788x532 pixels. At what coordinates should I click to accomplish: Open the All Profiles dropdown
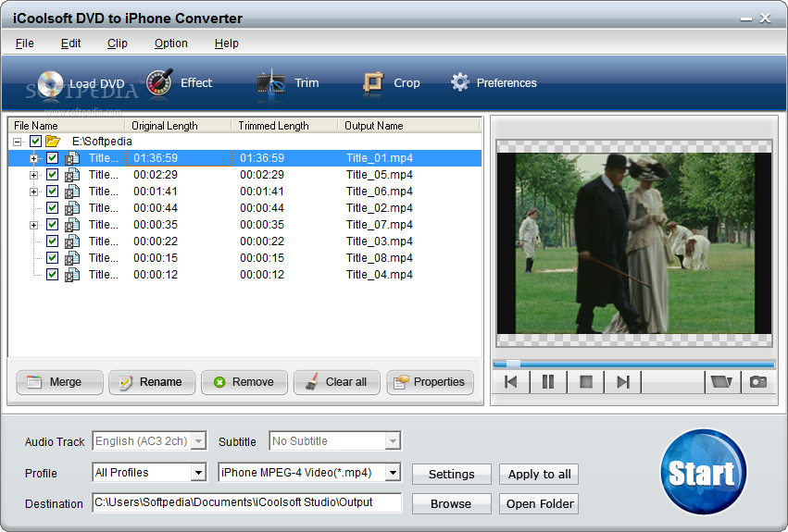click(x=199, y=472)
